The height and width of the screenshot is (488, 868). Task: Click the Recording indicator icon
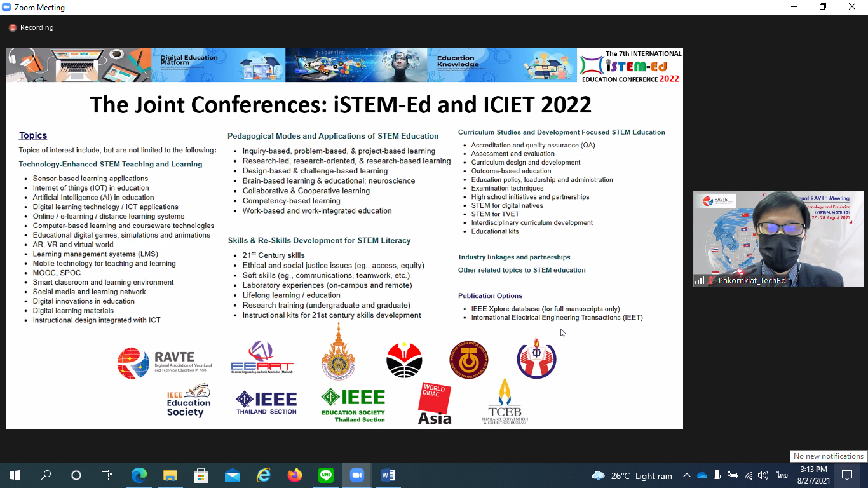coord(12,28)
